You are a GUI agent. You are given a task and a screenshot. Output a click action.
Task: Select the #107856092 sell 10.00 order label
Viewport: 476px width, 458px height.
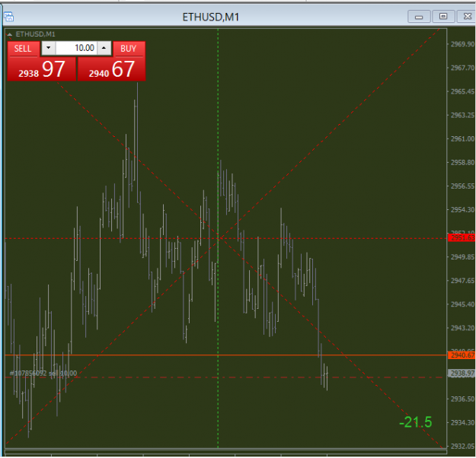click(43, 373)
